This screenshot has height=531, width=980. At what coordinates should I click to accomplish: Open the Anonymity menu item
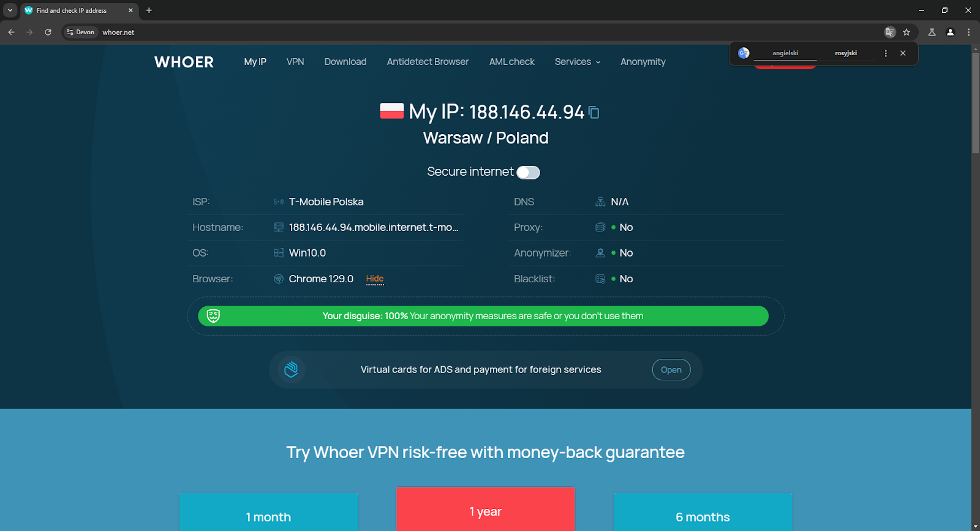643,62
